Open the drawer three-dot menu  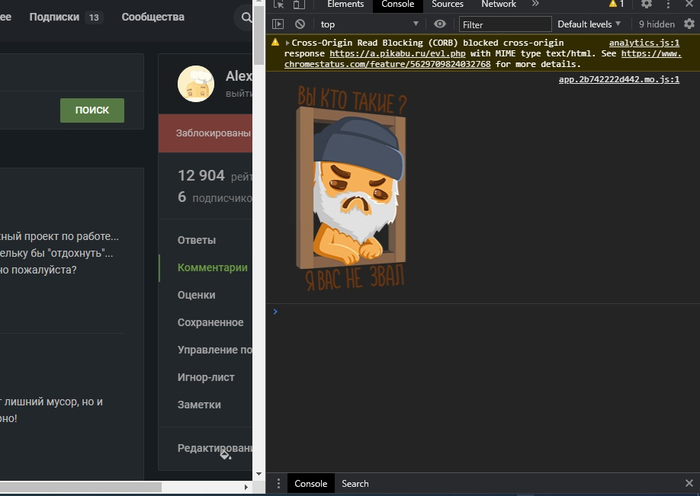[277, 484]
